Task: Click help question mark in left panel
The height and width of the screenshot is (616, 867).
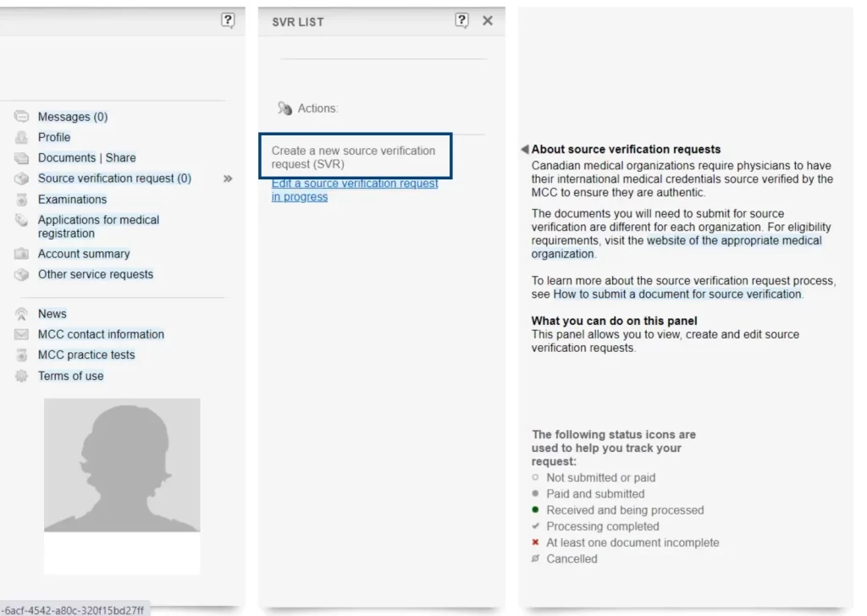Action: (x=228, y=20)
